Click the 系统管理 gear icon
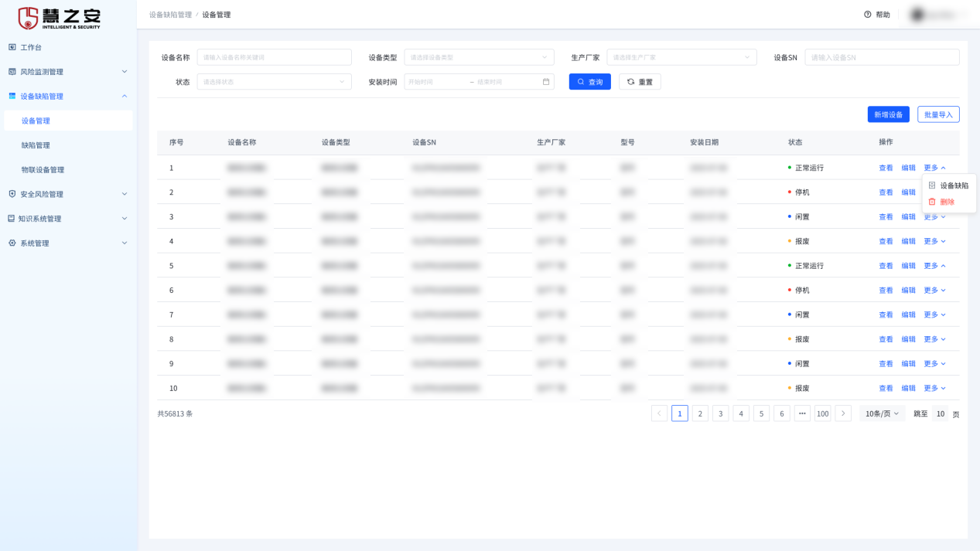The image size is (980, 551). pos(12,243)
